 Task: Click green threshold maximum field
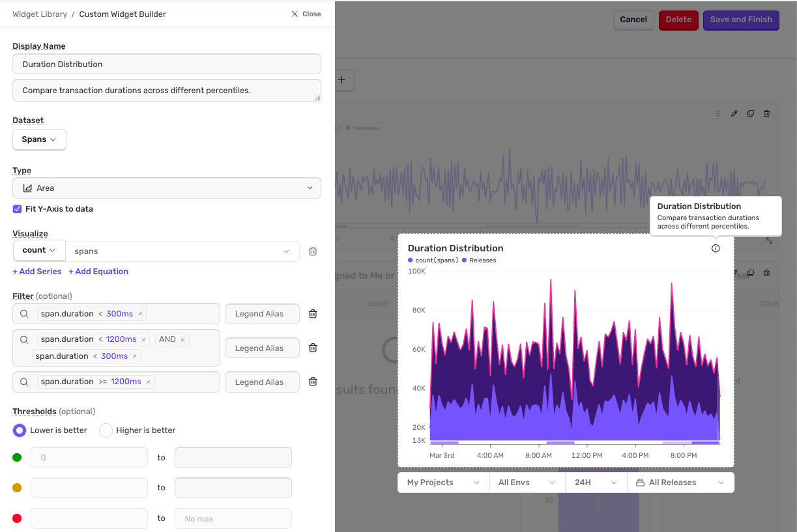point(233,458)
